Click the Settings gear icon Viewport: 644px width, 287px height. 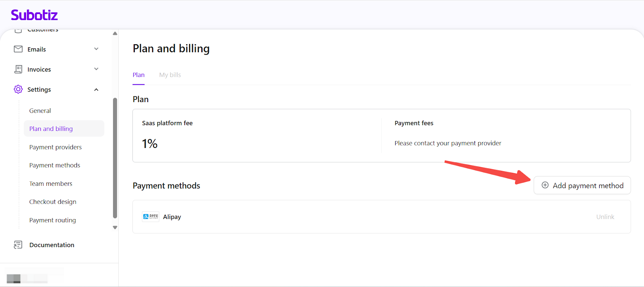pyautogui.click(x=18, y=89)
